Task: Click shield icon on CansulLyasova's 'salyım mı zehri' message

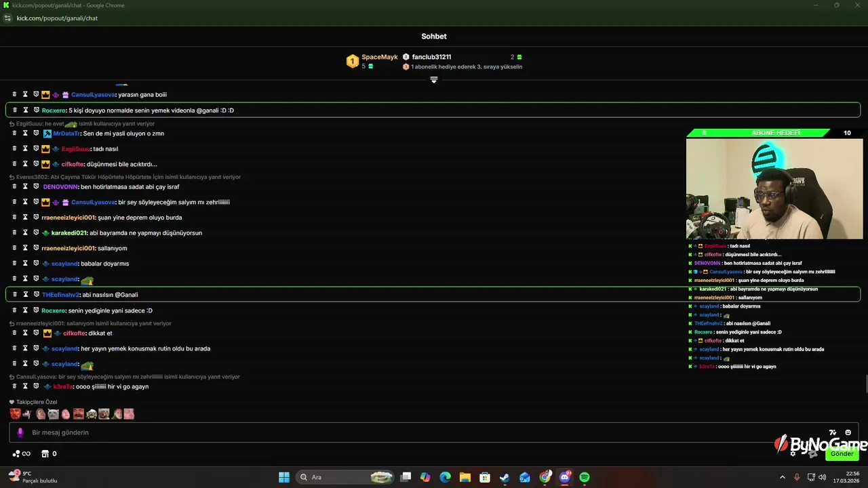Action: point(37,202)
